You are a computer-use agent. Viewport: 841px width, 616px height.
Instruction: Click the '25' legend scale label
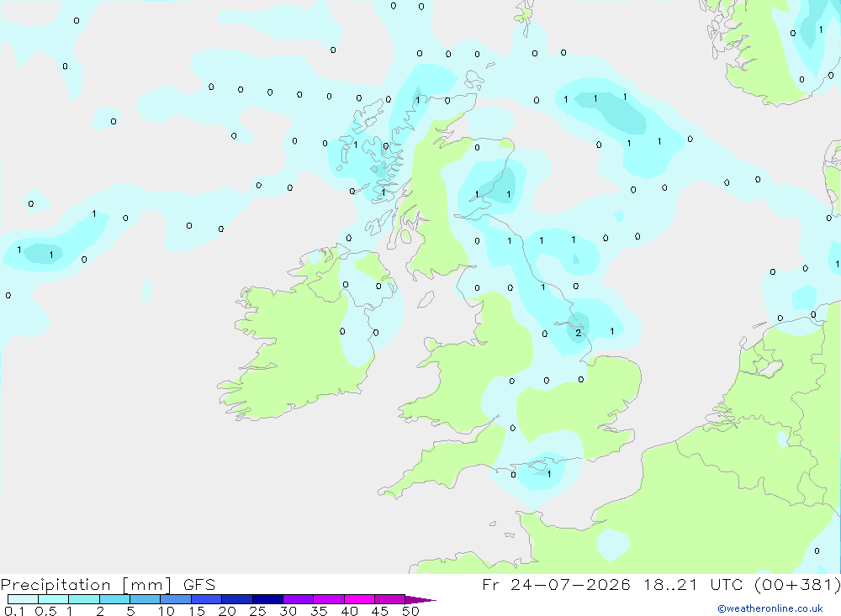click(257, 611)
